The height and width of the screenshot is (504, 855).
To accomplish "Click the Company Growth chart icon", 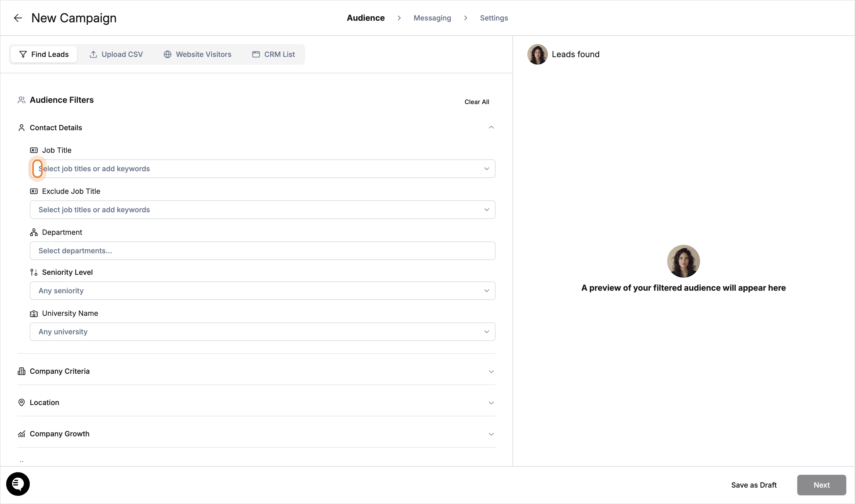I will 21,434.
